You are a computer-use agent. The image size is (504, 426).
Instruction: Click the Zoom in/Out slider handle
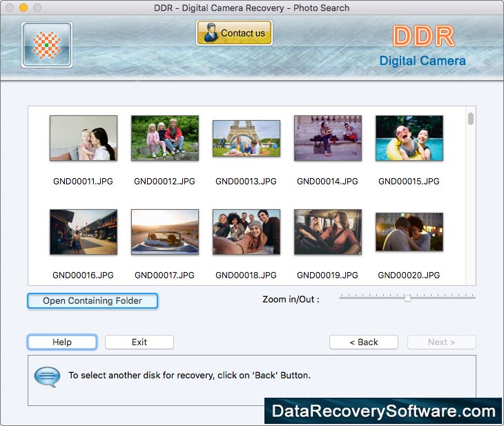[x=407, y=298]
